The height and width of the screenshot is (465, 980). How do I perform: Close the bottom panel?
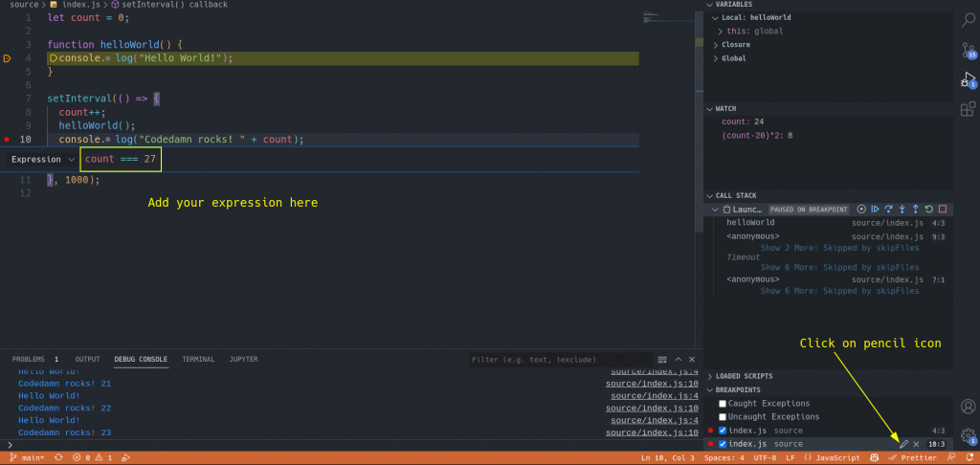click(x=692, y=360)
